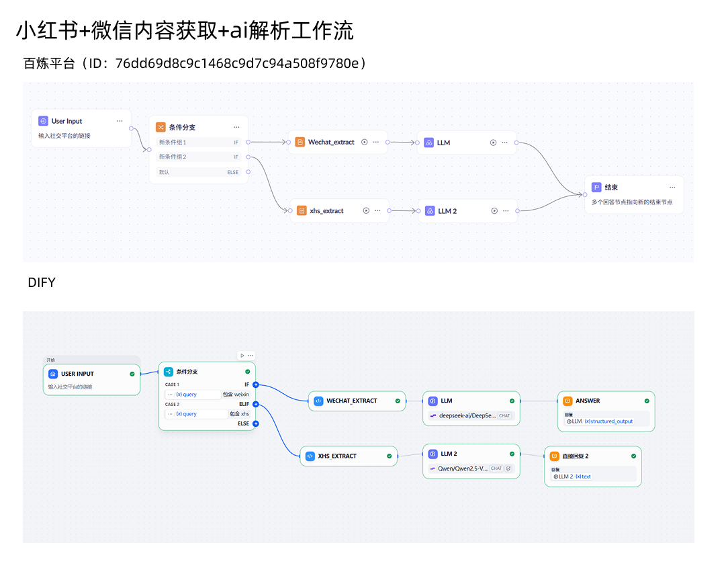Viewport: 728px width, 574px height.
Task: Click the Wechat_extract node icon
Action: (300, 142)
